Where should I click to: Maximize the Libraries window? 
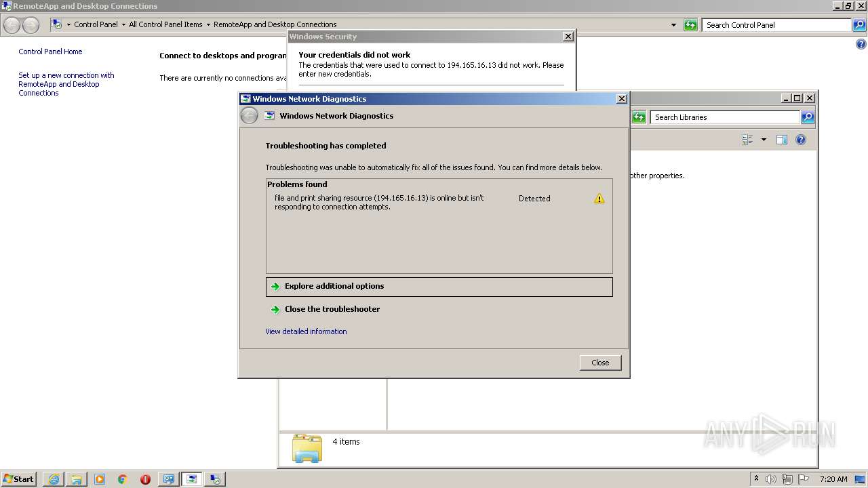[797, 98]
